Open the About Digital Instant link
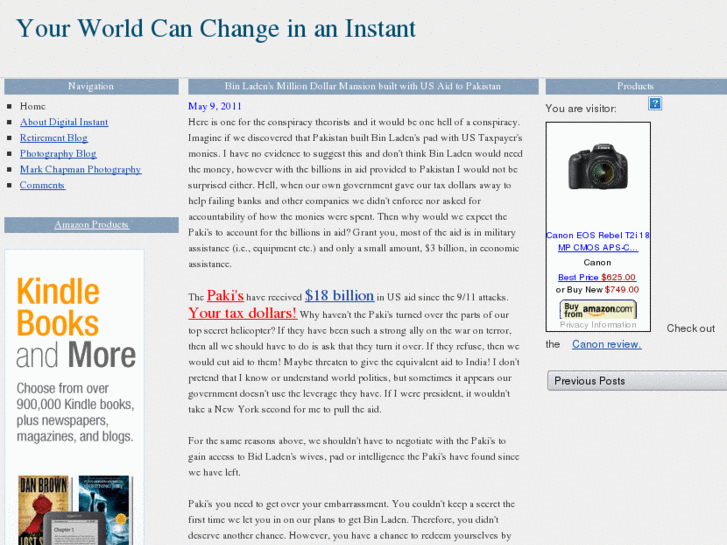Screen dimensions: 727x545 point(64,122)
